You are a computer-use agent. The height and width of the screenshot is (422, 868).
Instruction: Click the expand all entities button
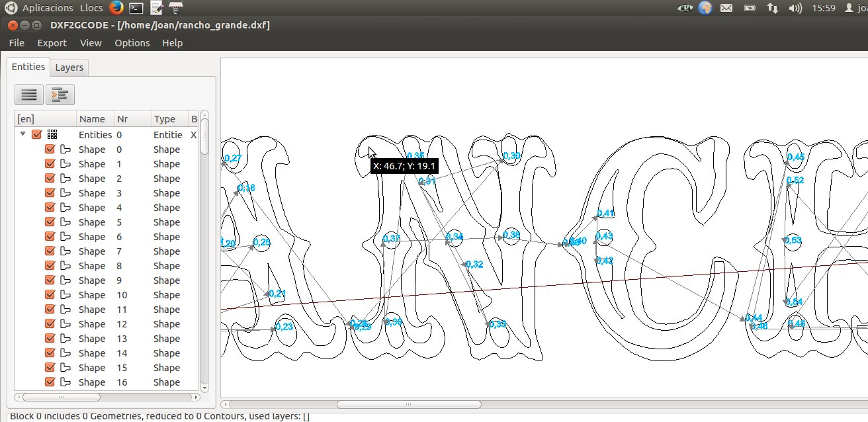60,95
